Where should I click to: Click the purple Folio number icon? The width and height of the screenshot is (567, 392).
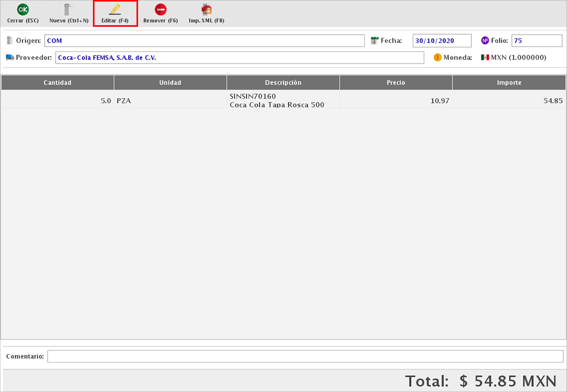click(x=485, y=40)
